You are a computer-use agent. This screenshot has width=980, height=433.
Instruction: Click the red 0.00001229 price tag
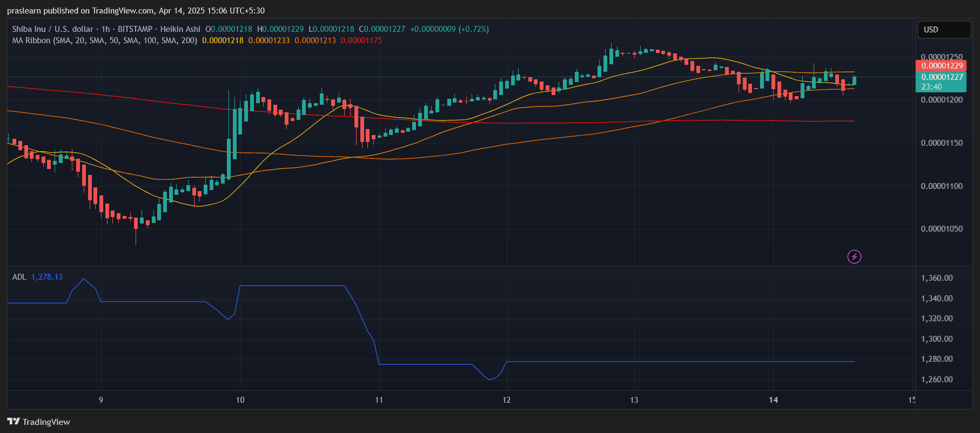coord(942,66)
